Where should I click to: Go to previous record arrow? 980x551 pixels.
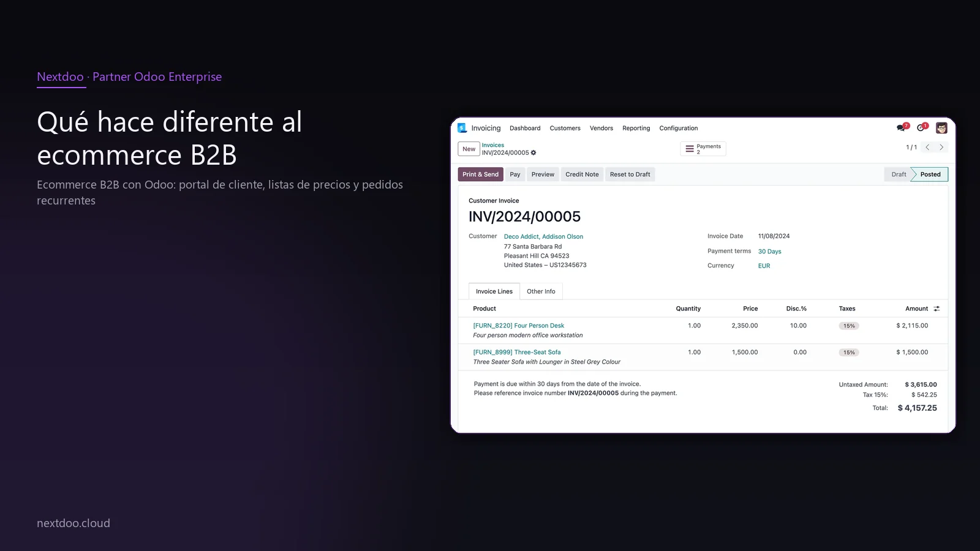tap(927, 148)
